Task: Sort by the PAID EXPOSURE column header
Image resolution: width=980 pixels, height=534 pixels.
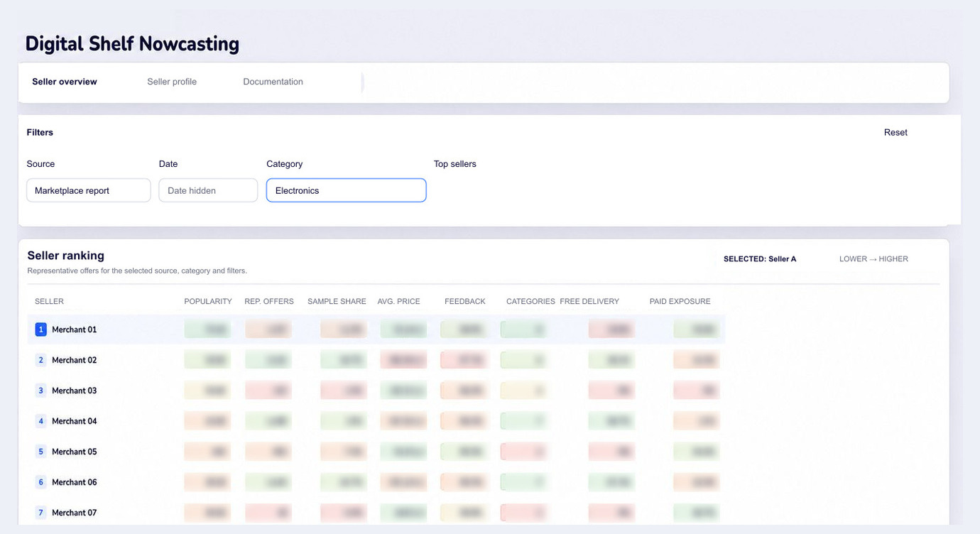Action: click(x=680, y=301)
